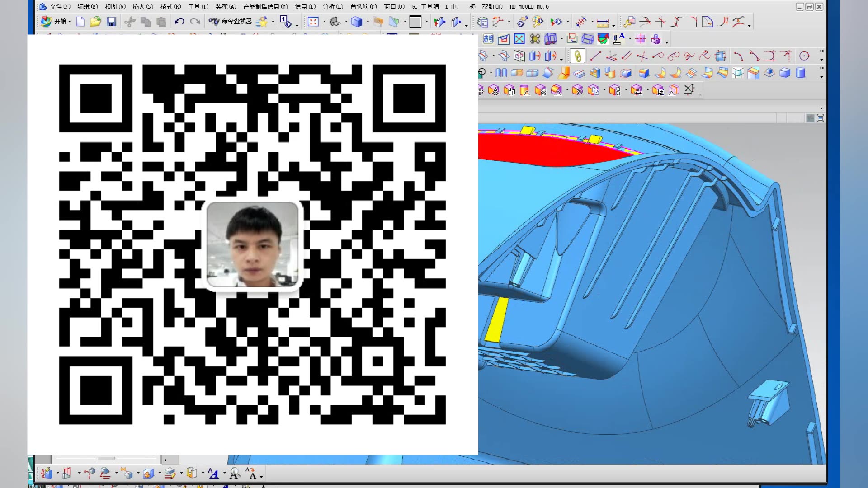The width and height of the screenshot is (868, 488).
Task: Click the Undo arrow icon
Action: [x=179, y=22]
